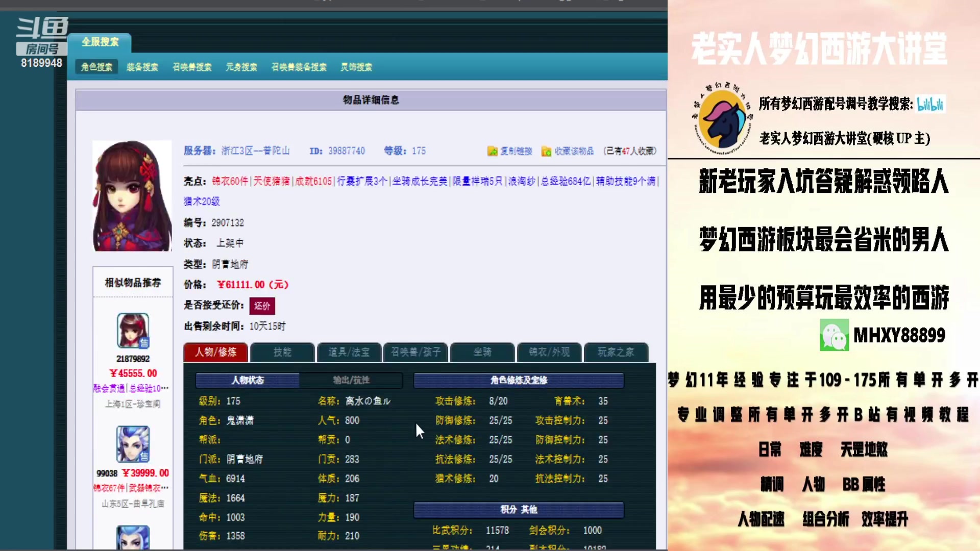Image resolution: width=980 pixels, height=551 pixels.
Task: Switch to 召唤兽搜索 tab
Action: 192,67
